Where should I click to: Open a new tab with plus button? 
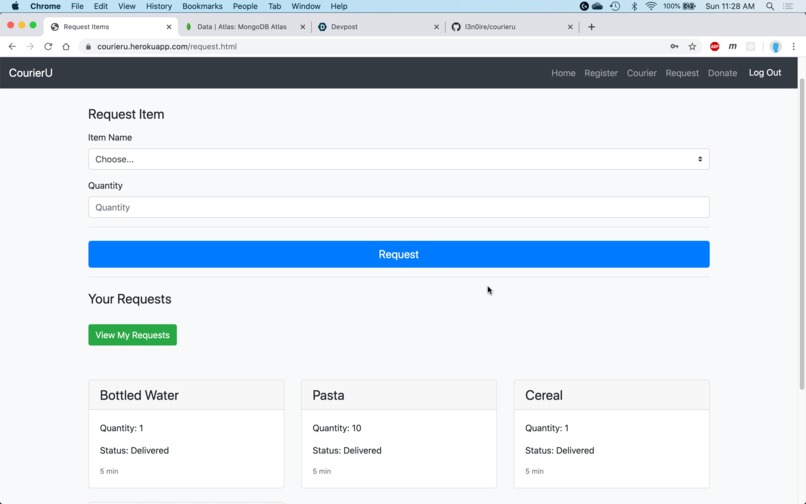click(591, 27)
